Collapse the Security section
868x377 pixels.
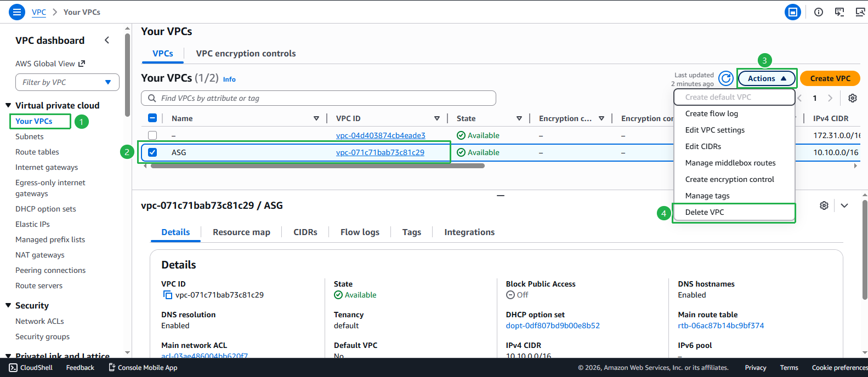8,305
